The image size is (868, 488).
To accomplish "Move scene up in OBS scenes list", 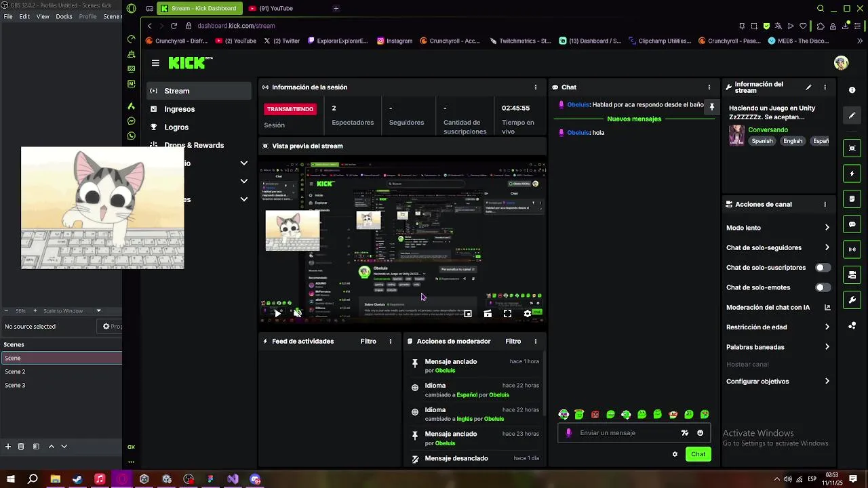I will tap(51, 447).
